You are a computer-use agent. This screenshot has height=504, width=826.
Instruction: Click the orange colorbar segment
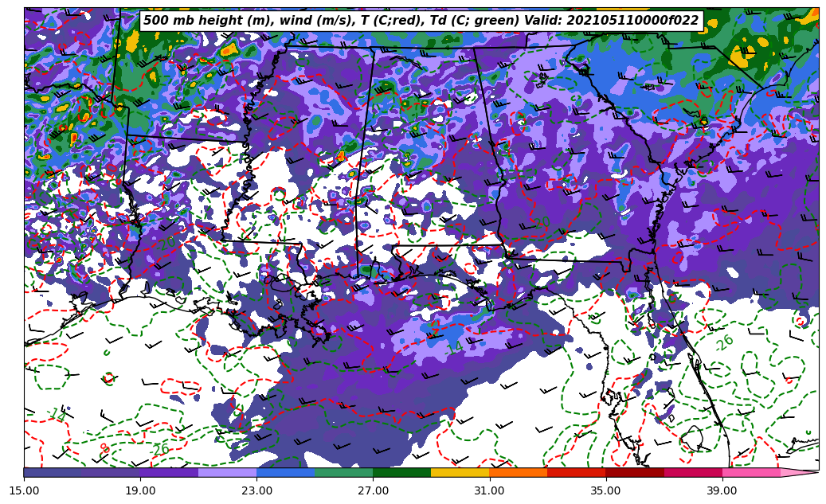[x=518, y=472]
